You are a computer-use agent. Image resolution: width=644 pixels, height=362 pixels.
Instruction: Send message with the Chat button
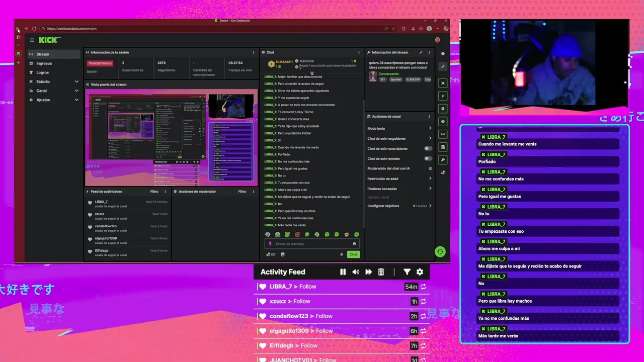point(353,254)
